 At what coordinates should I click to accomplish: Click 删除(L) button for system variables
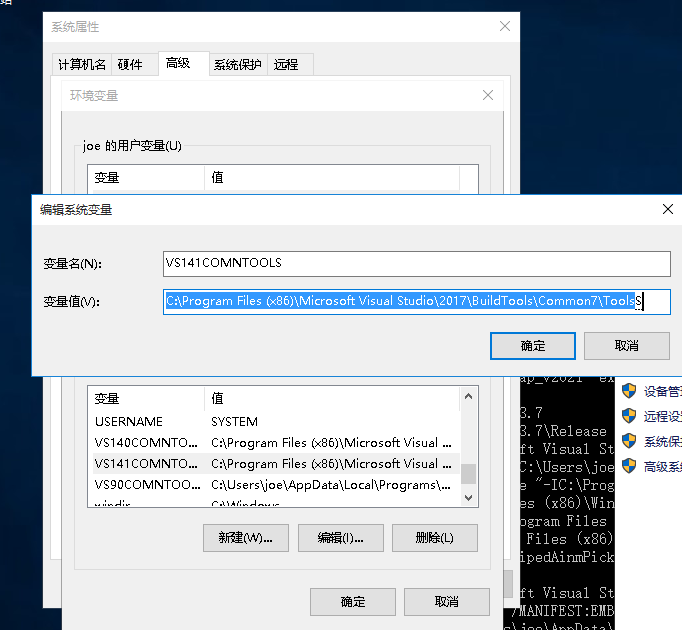pyautogui.click(x=435, y=538)
